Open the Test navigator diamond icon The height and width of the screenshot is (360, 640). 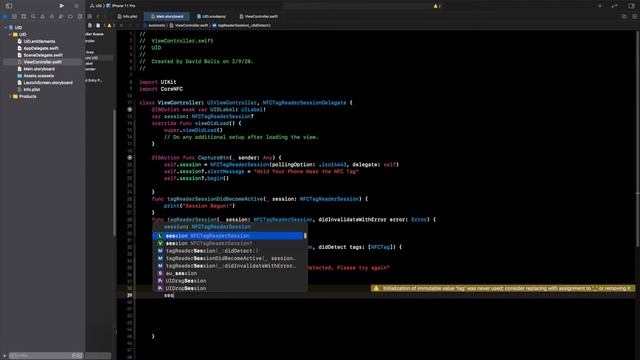(x=52, y=16)
